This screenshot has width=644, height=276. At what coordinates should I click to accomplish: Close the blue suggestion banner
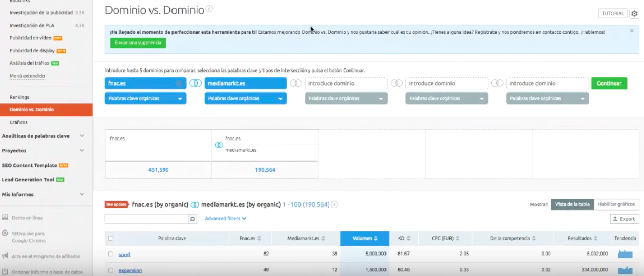point(632,31)
